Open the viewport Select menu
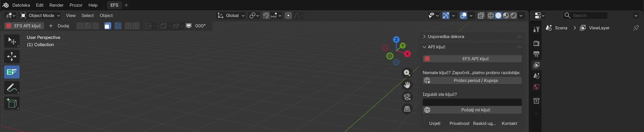Image resolution: width=644 pixels, height=132 pixels. 88,15
